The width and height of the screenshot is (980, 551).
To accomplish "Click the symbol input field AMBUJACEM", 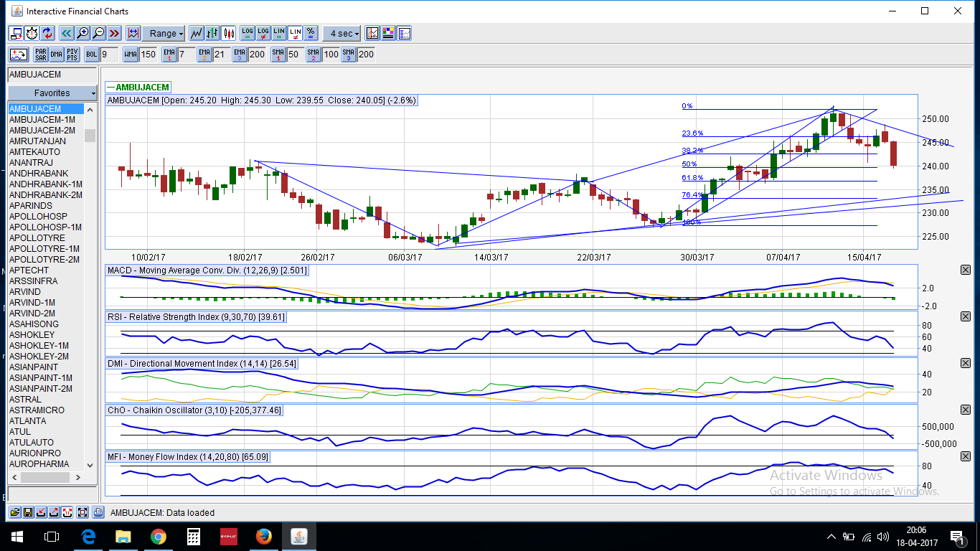I will click(52, 75).
